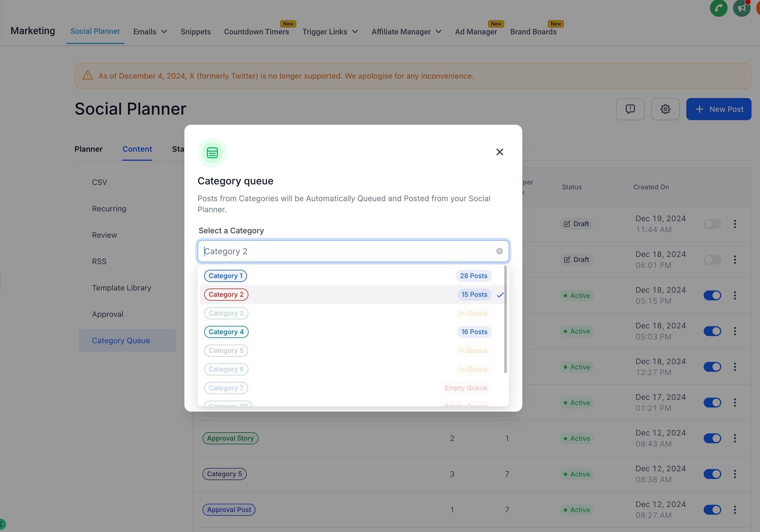
Task: Expand the Emails dropdown menu
Action: point(150,32)
